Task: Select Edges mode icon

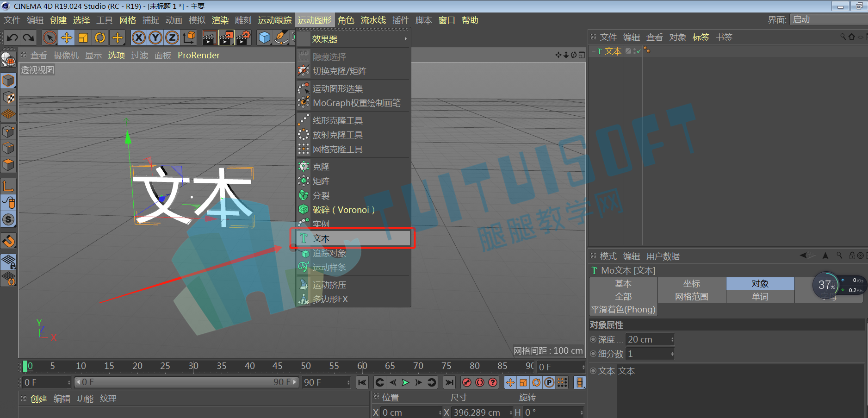Action: (8, 148)
